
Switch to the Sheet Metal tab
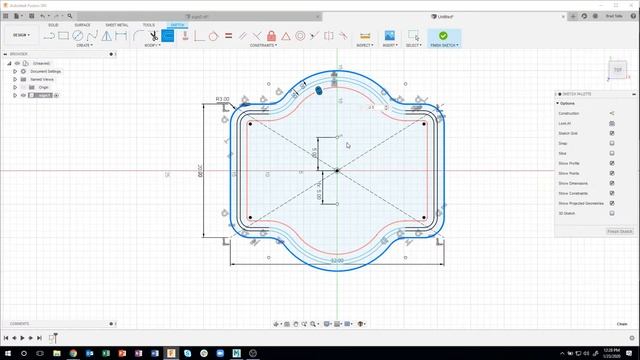point(117,25)
